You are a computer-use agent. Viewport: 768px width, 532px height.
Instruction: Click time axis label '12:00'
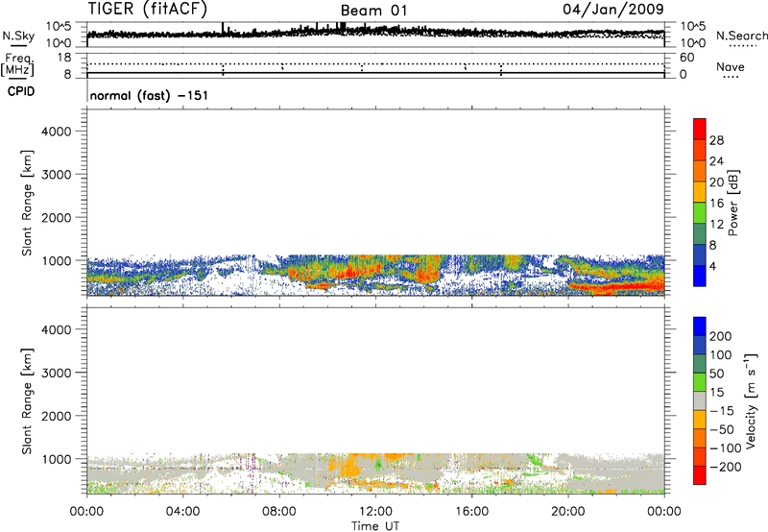point(375,512)
